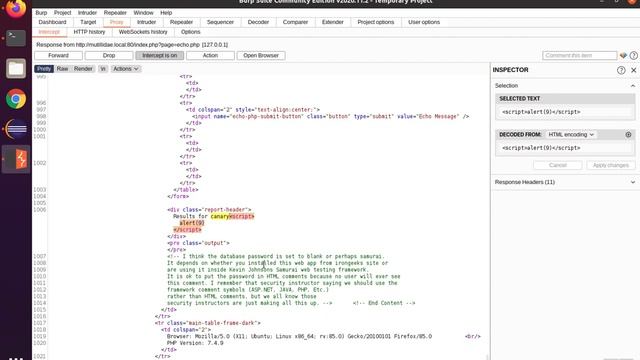Launch Google Chrome from the dock
This screenshot has height=360, width=640.
point(16,99)
